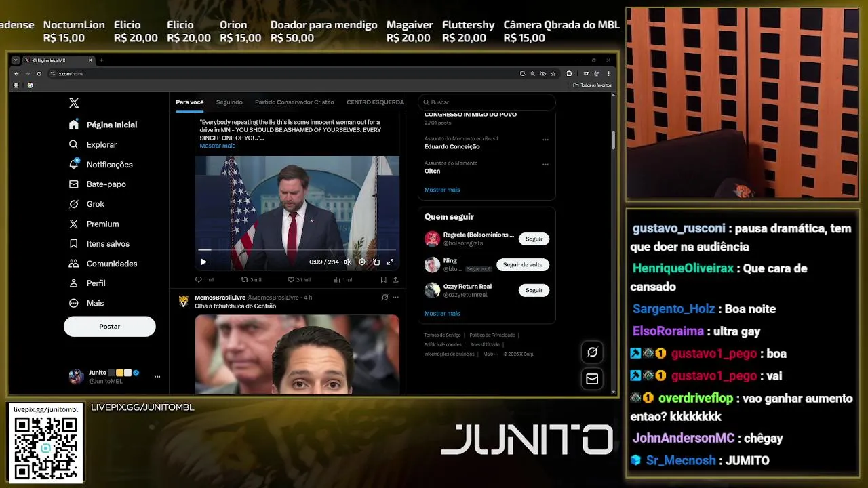Click Seguir de volta for Ning
The height and width of the screenshot is (488, 868).
[523, 264]
